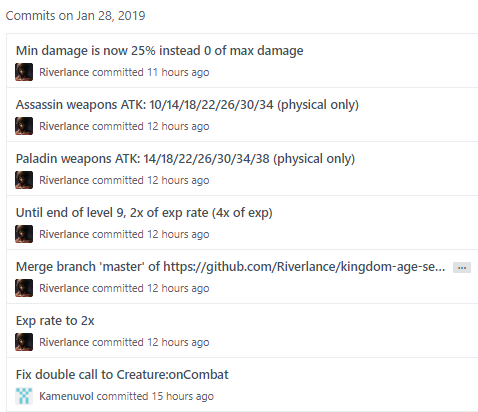Click Riverlance author name on Min damage commit
Screen dimensions: 478x412
[64, 72]
